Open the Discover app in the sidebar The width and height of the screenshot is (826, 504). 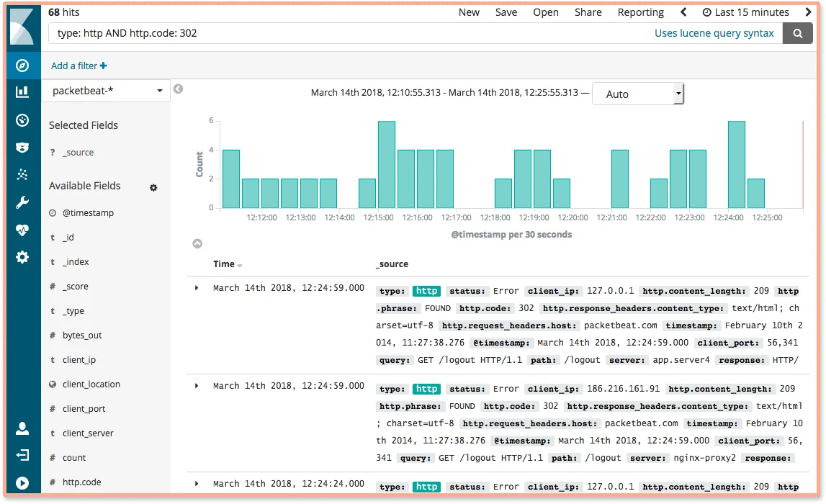pos(22,65)
